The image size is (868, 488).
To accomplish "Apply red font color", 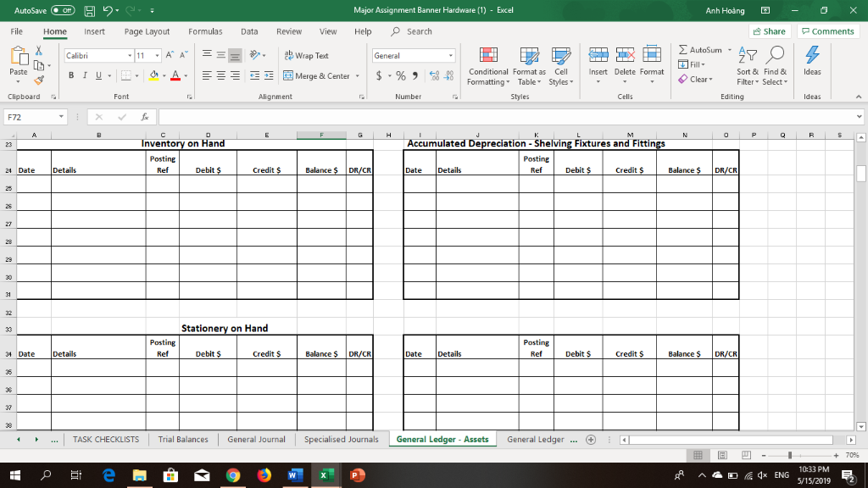I will pyautogui.click(x=175, y=75).
